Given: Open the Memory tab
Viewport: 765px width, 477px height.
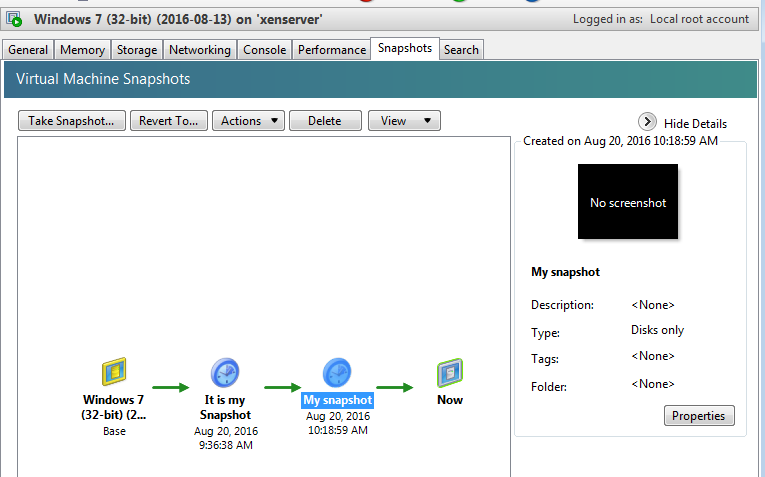Looking at the screenshot, I should click(x=82, y=50).
